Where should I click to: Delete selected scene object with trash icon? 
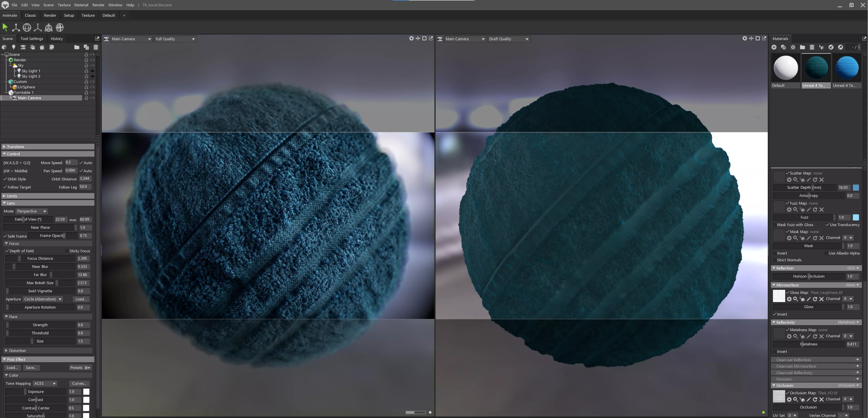coord(96,47)
